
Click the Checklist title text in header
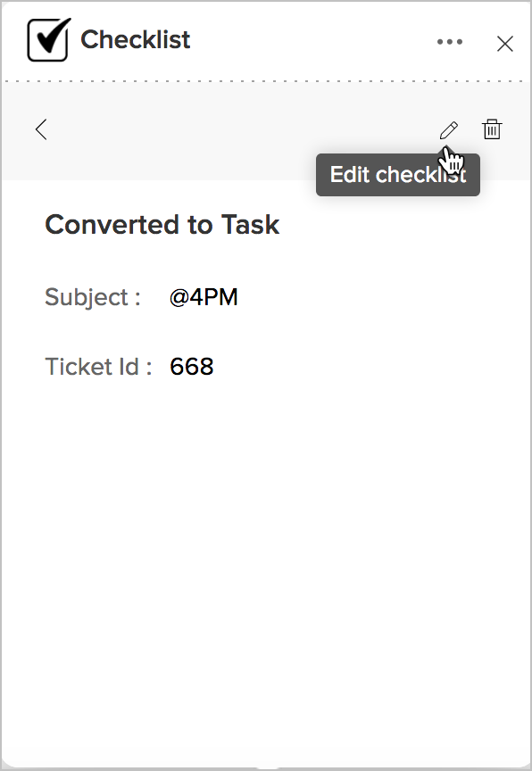click(x=135, y=39)
